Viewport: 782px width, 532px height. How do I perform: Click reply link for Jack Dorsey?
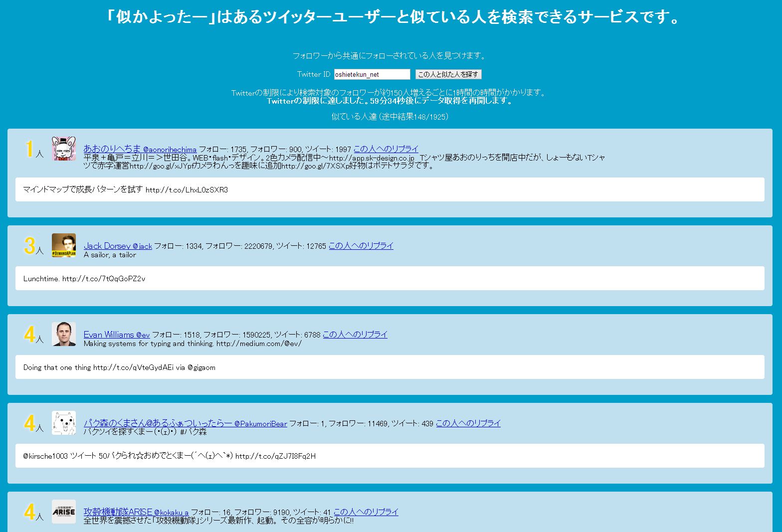pos(361,245)
